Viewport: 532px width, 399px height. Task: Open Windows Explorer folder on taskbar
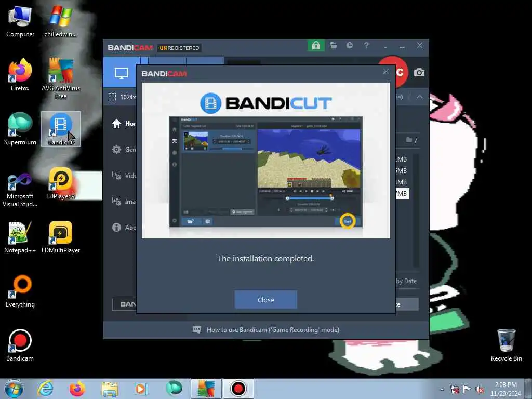(x=110, y=389)
